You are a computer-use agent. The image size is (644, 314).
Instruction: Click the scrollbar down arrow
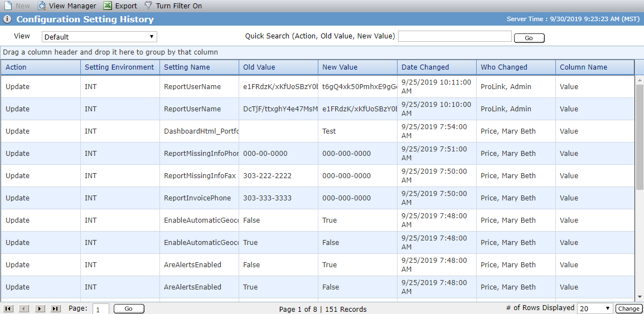click(640, 297)
